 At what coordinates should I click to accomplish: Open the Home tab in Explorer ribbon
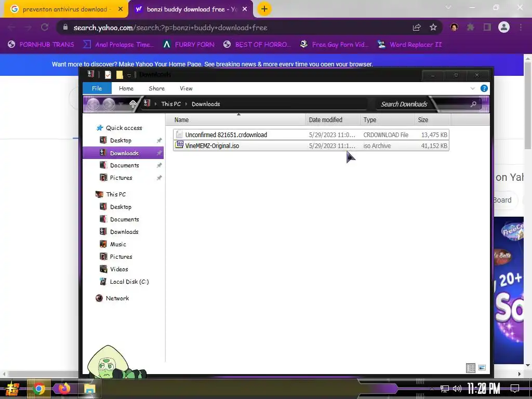[126, 88]
